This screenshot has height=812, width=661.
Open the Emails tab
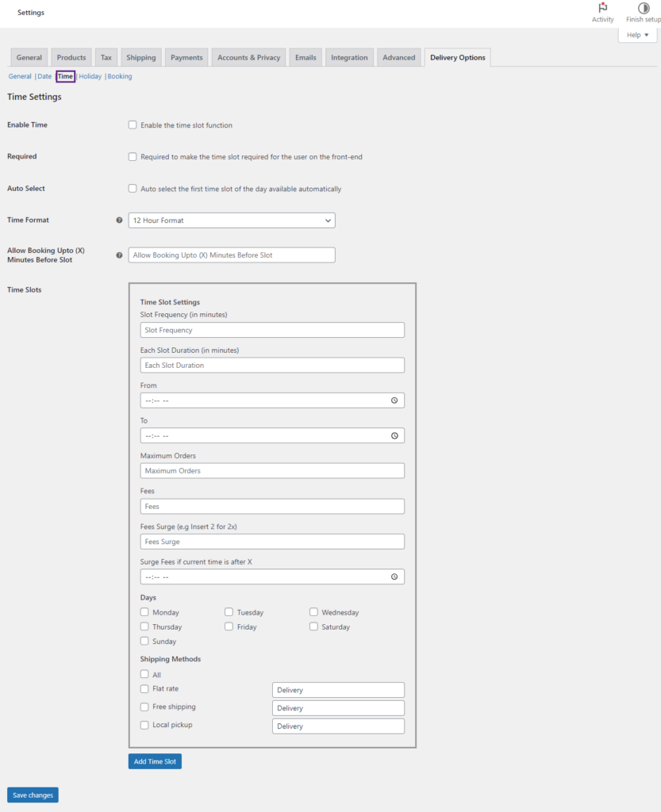(x=306, y=57)
